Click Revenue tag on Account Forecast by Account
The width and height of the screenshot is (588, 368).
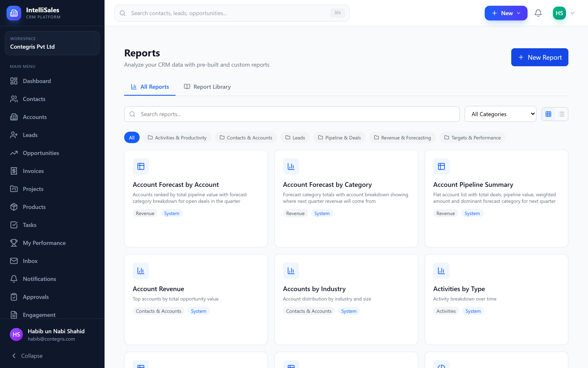click(145, 213)
